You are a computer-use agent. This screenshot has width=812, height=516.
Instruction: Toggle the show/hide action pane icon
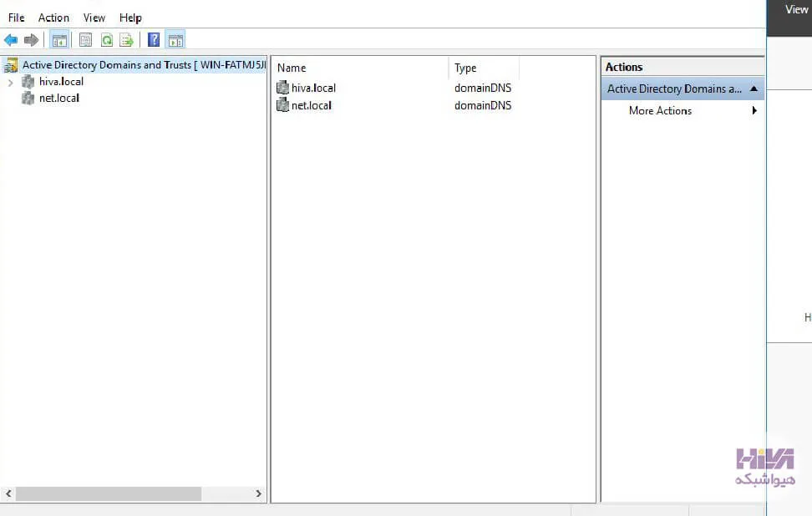point(175,40)
